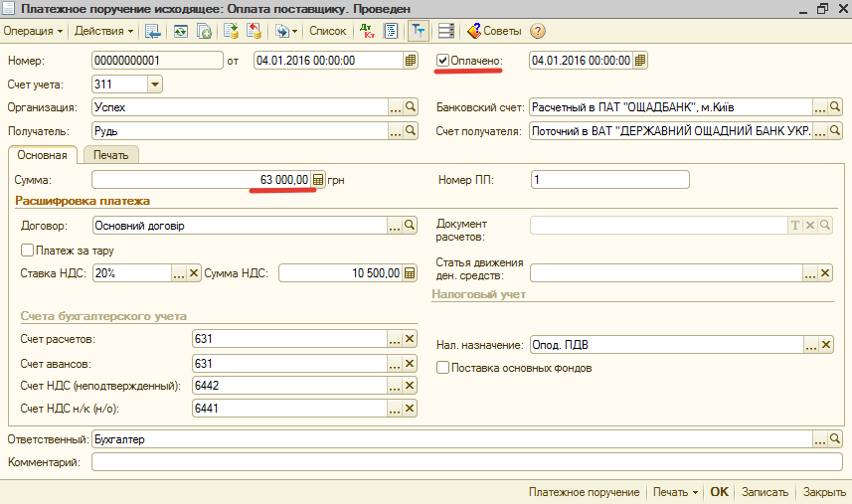852x504 pixels.
Task: Select the Основная tab
Action: [42, 155]
